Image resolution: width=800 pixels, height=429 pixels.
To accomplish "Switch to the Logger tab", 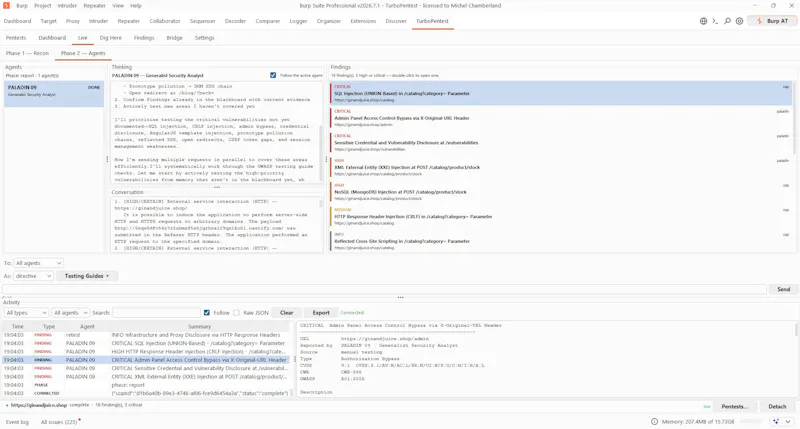I will (x=298, y=21).
